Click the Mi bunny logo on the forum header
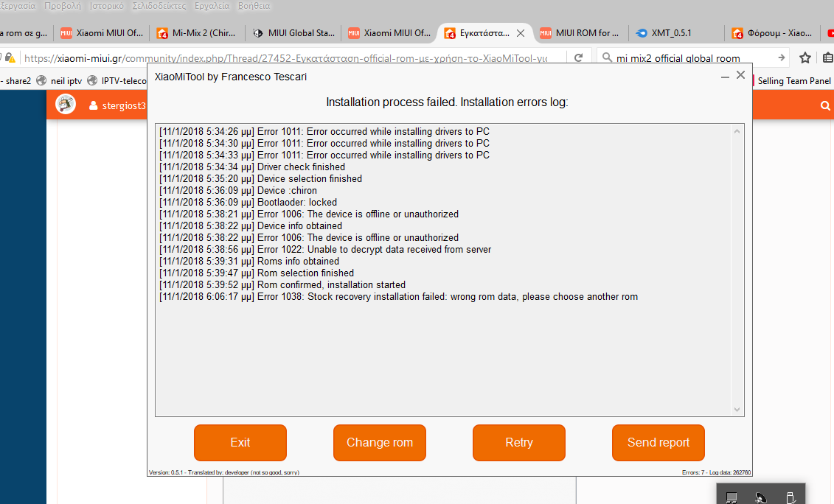834x504 pixels. point(66,104)
